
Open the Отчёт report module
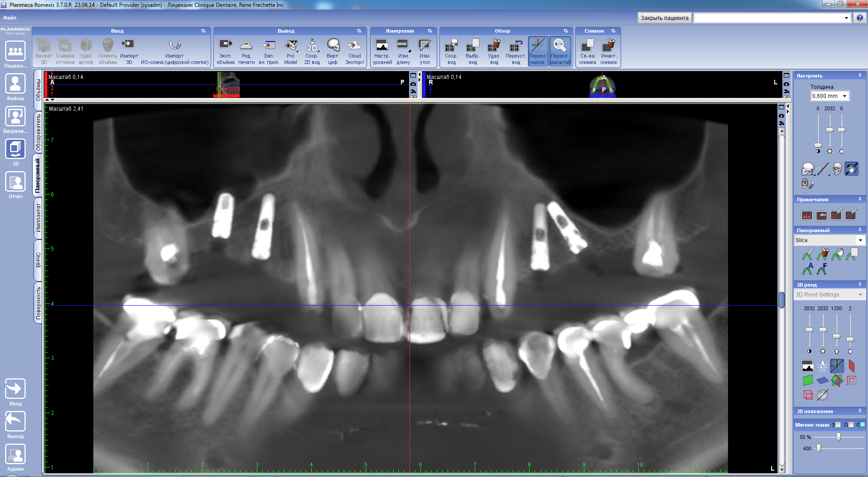coord(15,182)
